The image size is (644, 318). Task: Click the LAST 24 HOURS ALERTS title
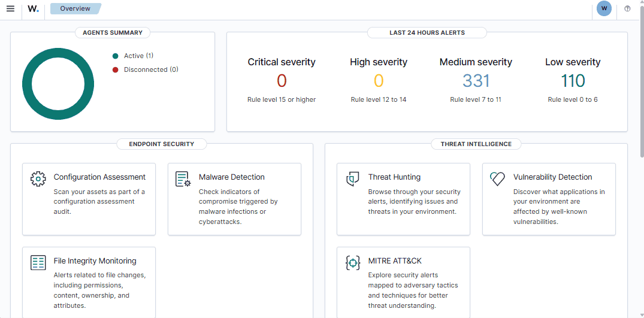(x=427, y=33)
